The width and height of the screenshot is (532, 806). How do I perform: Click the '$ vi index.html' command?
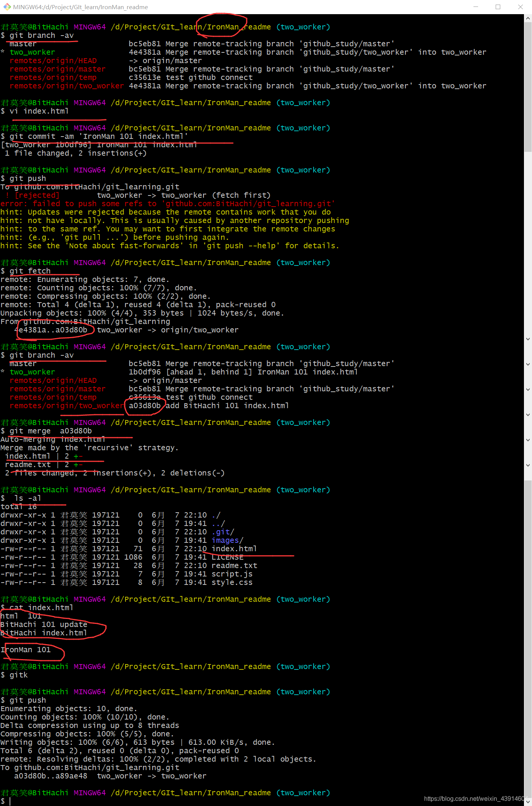(34, 111)
